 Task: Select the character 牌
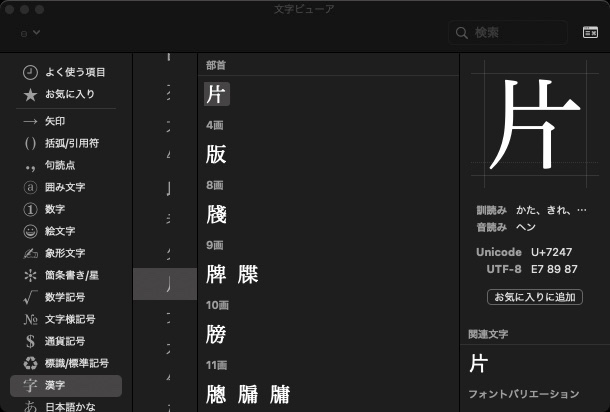click(216, 275)
